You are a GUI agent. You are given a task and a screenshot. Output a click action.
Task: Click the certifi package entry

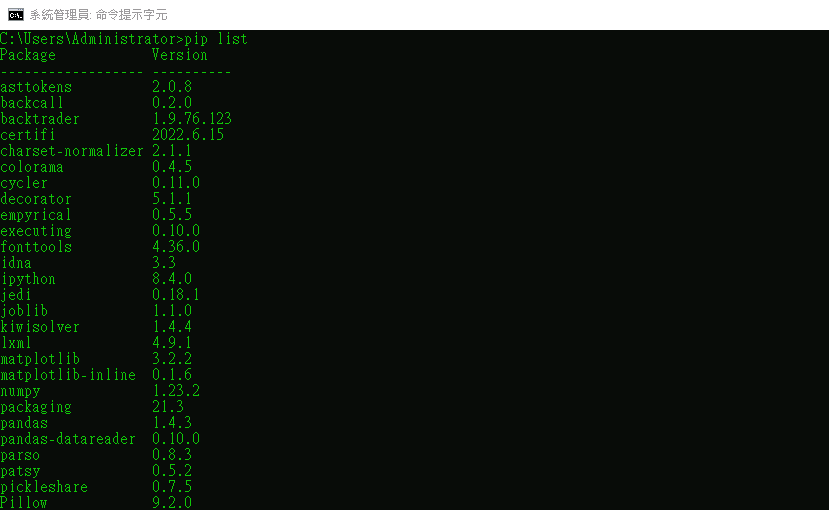pyautogui.click(x=27, y=135)
